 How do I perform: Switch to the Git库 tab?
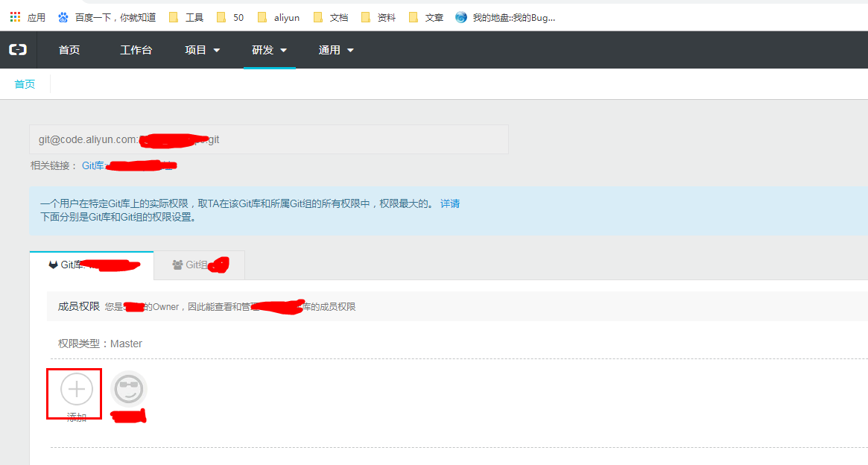[x=89, y=265]
